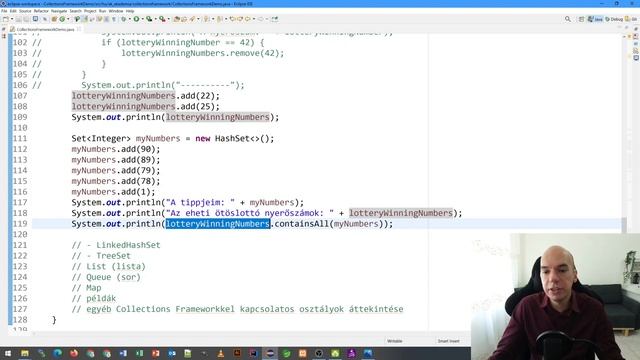Viewport: 640px width, 360px height.
Task: Switch to the Git perspective
Action: (631, 19)
